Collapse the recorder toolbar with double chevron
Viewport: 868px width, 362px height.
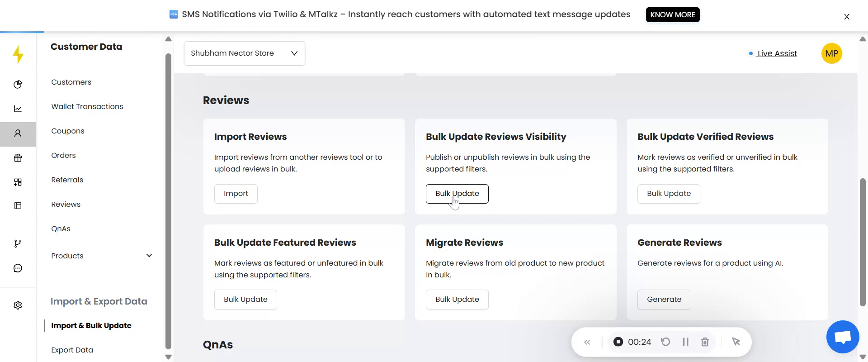587,342
